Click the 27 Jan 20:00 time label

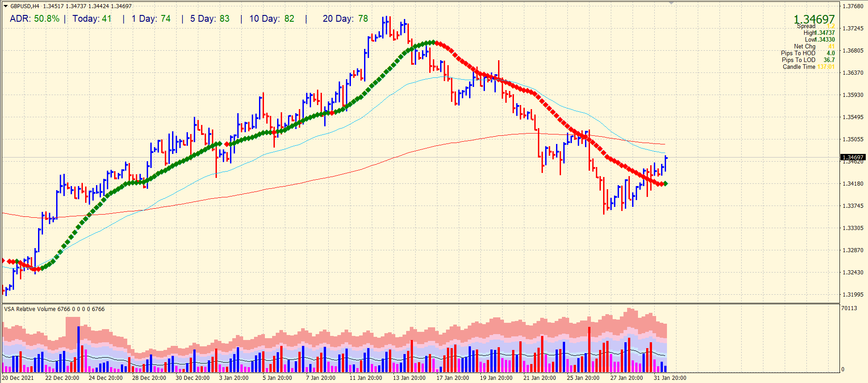[627, 378]
